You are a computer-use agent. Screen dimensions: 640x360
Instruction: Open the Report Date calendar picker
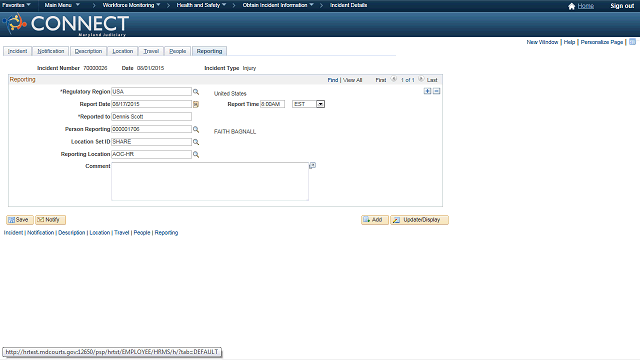click(x=196, y=104)
